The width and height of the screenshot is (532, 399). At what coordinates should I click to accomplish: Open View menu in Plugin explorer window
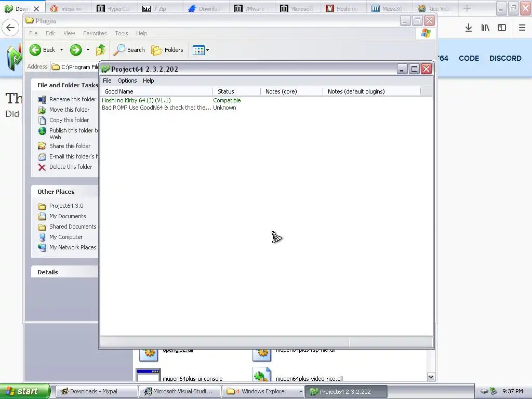(69, 33)
